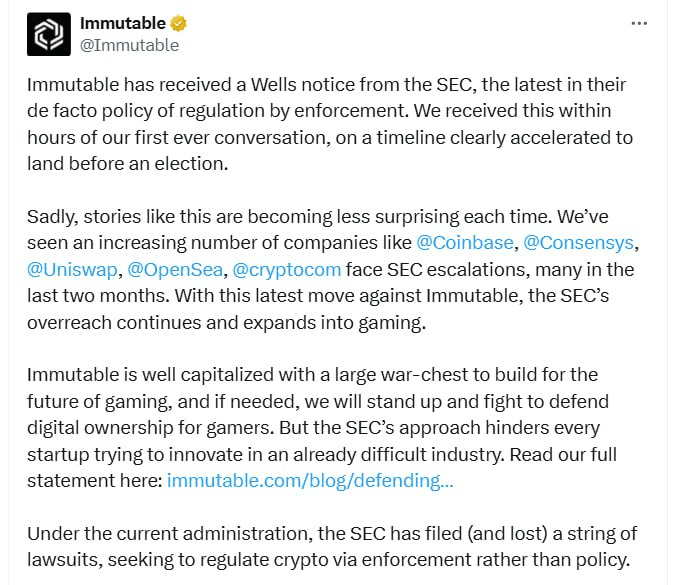The image size is (674, 585).
Task: Follow the @Uniswap mention link
Action: click(72, 270)
